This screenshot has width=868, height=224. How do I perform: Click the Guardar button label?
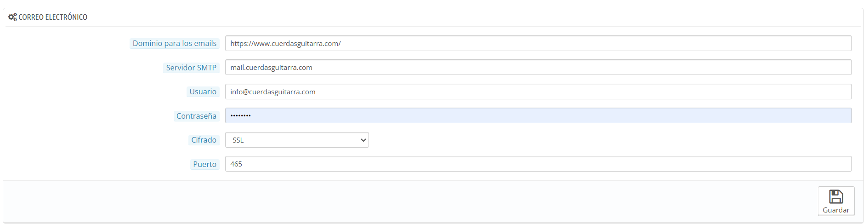(836, 210)
